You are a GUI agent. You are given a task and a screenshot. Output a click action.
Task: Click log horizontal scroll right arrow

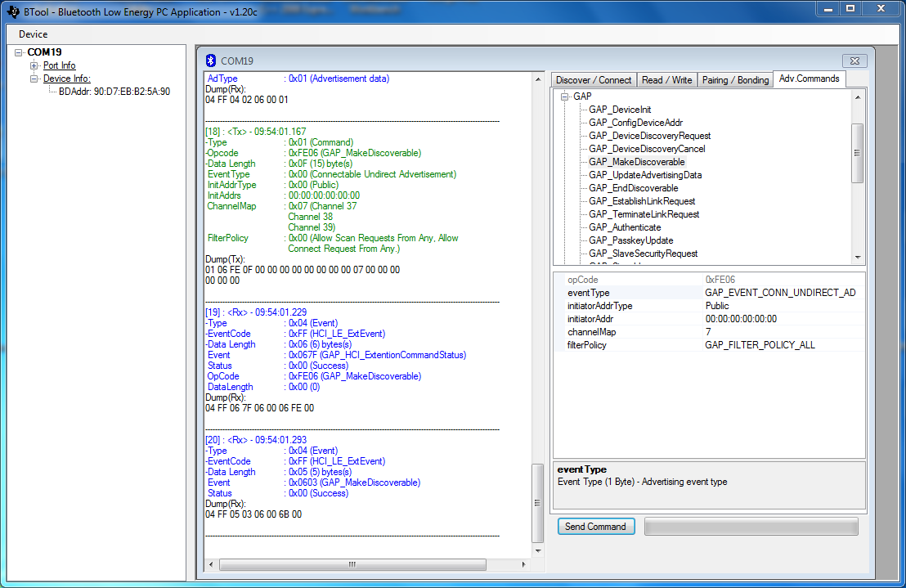(x=523, y=564)
